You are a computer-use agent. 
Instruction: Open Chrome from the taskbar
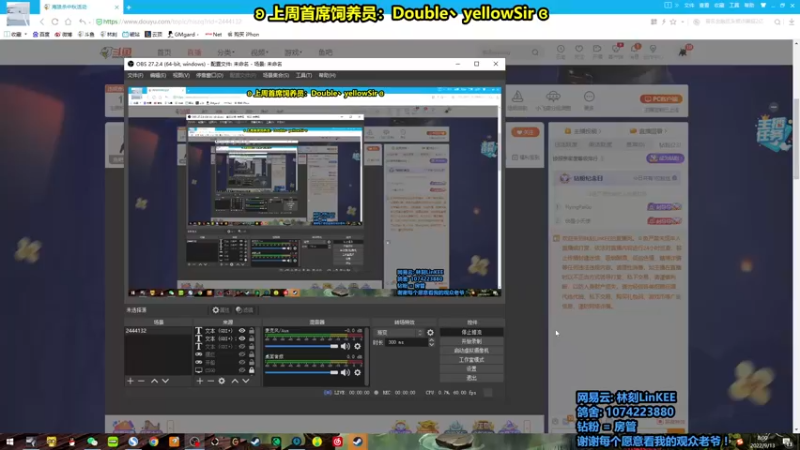point(154,442)
